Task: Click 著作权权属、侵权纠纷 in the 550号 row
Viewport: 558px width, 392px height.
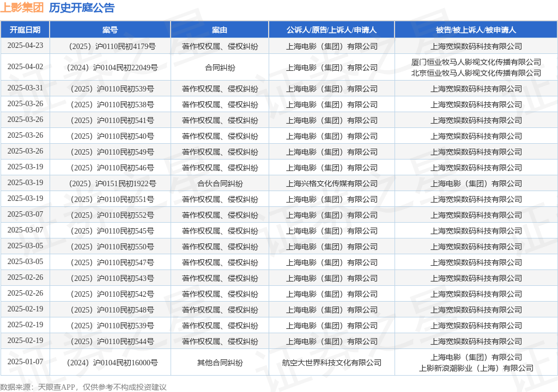Action: (220, 247)
